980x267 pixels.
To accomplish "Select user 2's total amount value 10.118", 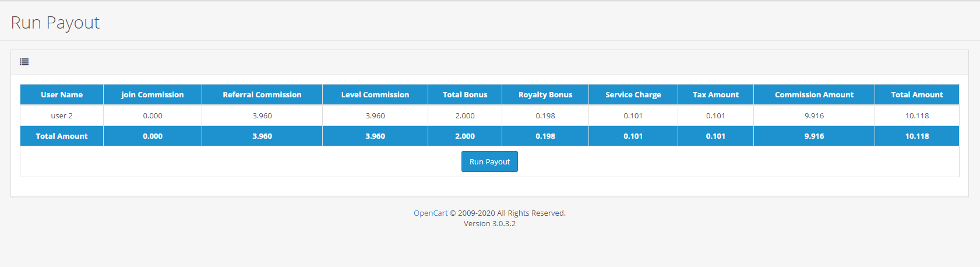I will coord(916,115).
